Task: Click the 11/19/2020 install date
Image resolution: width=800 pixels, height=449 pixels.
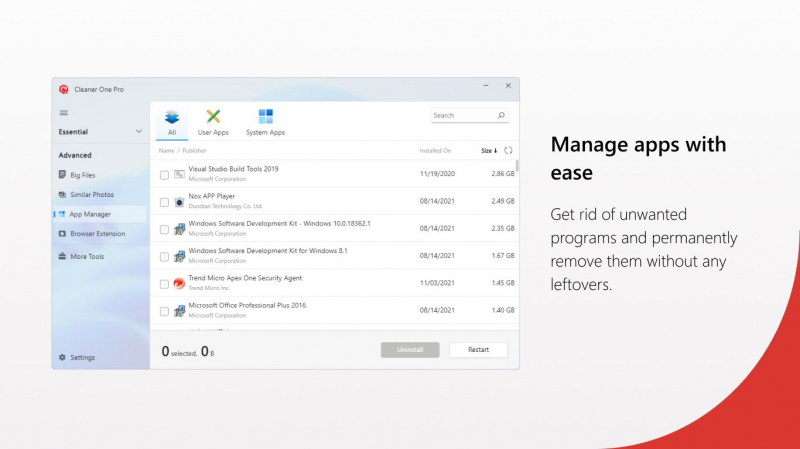Action: (x=437, y=173)
